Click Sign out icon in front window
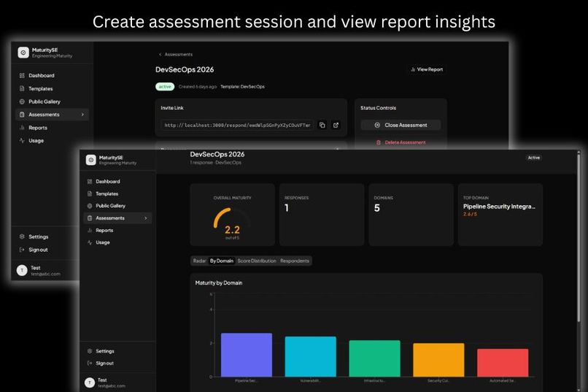 coord(90,363)
